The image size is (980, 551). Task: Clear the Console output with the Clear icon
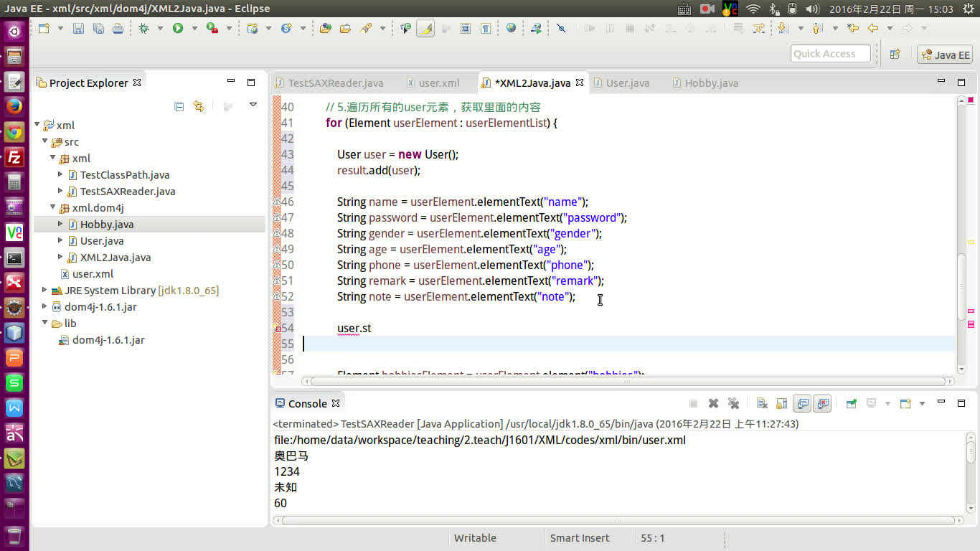761,402
